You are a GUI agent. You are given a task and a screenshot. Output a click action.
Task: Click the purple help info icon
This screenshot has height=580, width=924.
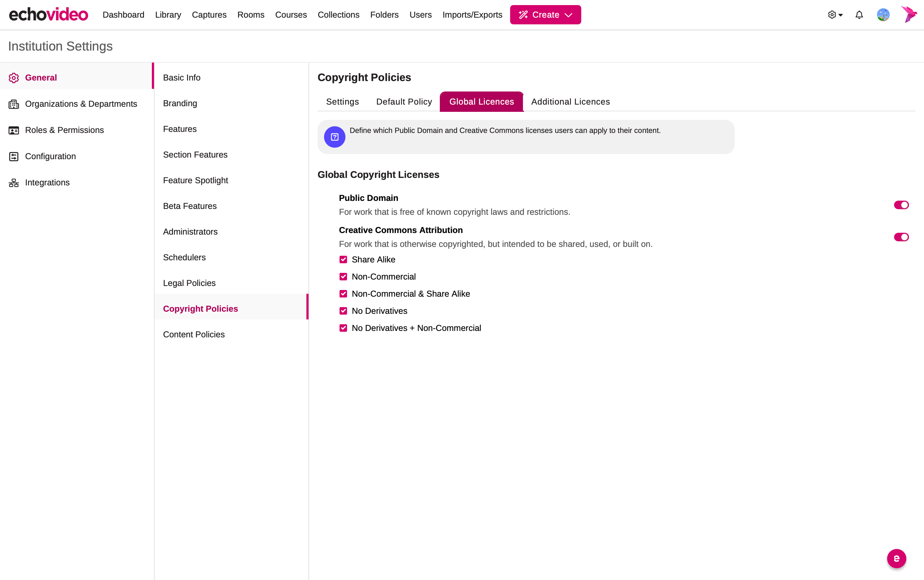(x=334, y=137)
